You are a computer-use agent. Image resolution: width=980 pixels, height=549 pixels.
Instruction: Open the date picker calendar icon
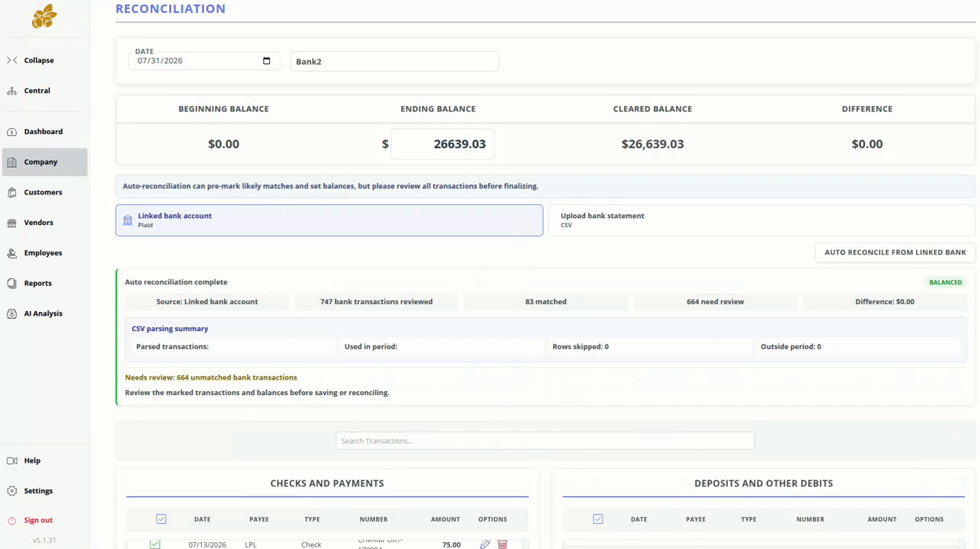[266, 61]
